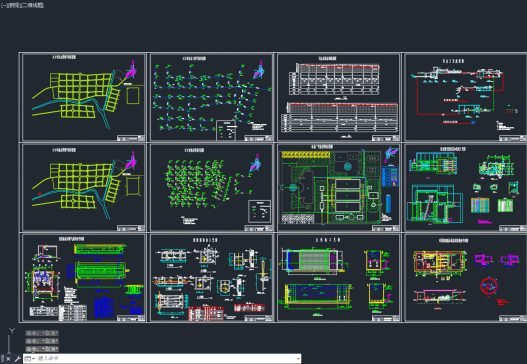Select the sheet with red tables and details
Screen dimensions: 527x364
point(211,278)
